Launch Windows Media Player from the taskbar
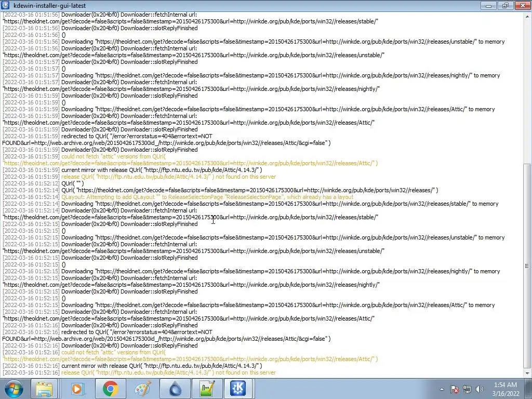This screenshot has width=532, height=399. coord(77,389)
